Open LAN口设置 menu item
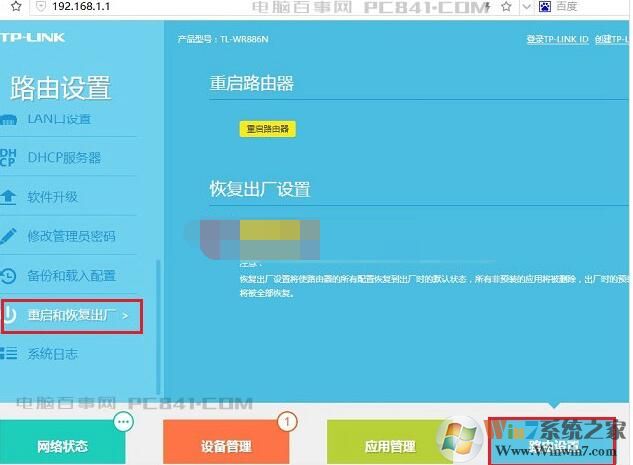The image size is (633, 465). coord(59,119)
